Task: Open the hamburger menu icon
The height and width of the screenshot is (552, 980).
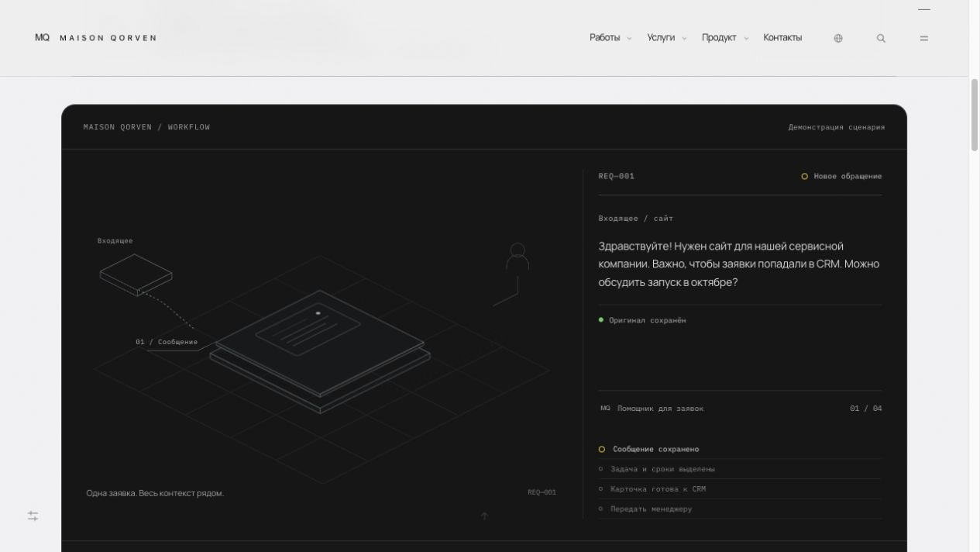Action: pos(923,38)
